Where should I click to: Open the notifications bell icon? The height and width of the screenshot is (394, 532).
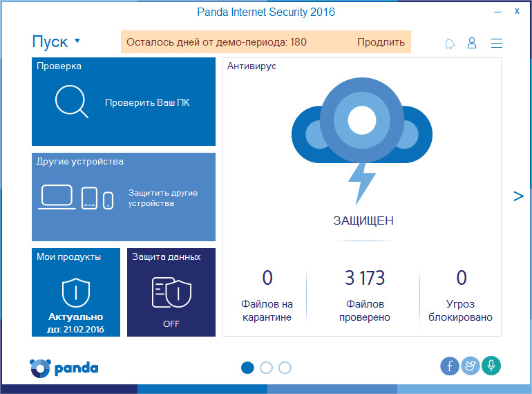[450, 44]
